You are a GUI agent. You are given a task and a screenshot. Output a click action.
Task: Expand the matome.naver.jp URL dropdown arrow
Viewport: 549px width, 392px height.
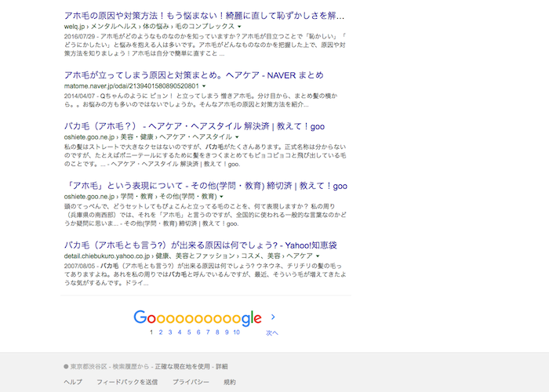tap(204, 86)
